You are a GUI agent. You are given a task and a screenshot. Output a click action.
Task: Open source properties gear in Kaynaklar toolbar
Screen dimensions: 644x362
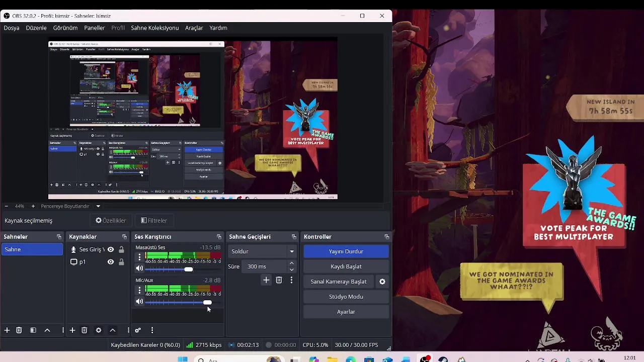tap(99, 330)
